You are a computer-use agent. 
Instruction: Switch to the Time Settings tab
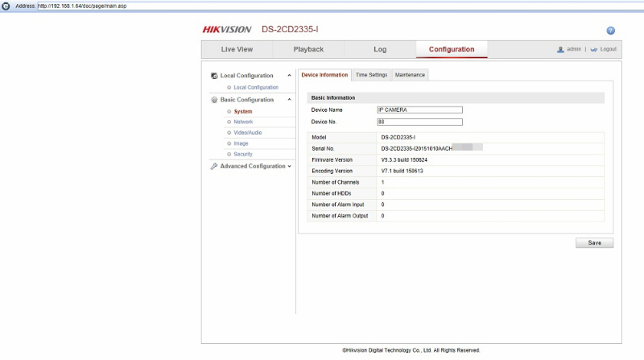pyautogui.click(x=371, y=75)
